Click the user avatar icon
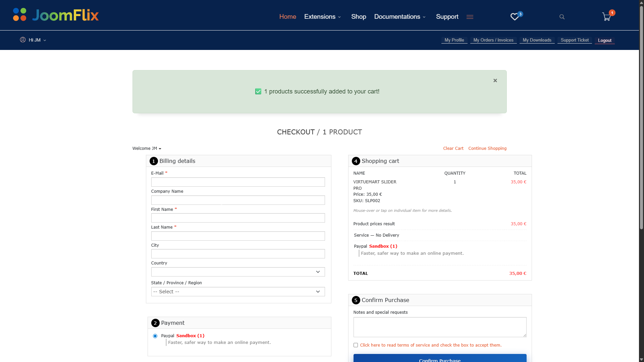Image resolution: width=644 pixels, height=362 pixels. tap(23, 40)
